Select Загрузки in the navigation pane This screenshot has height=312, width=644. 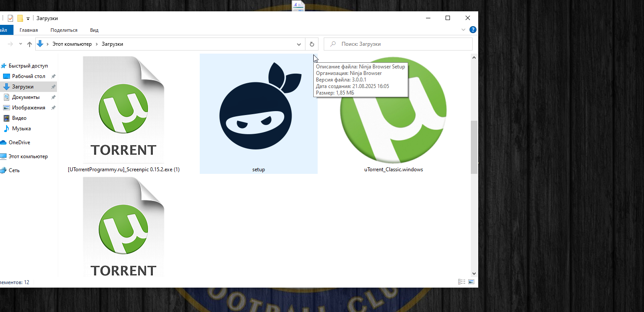pyautogui.click(x=28, y=87)
